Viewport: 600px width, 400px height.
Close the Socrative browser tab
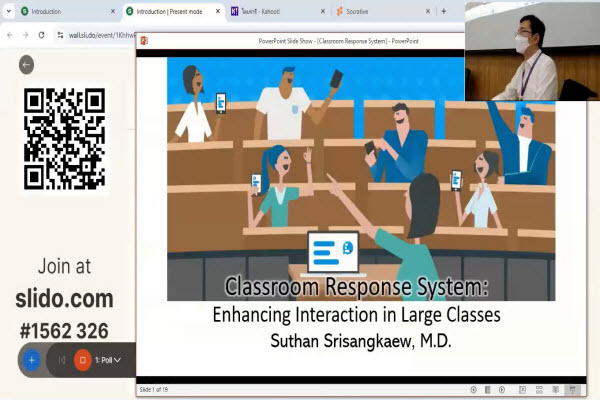(428, 11)
